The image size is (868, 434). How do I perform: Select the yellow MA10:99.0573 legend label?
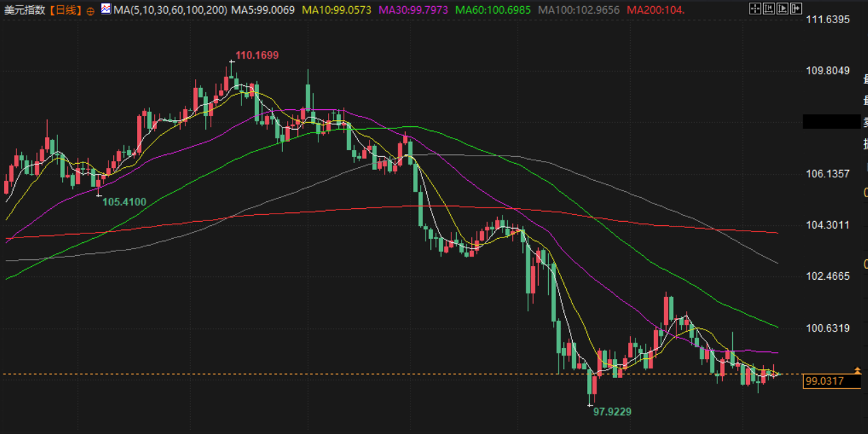tap(337, 10)
